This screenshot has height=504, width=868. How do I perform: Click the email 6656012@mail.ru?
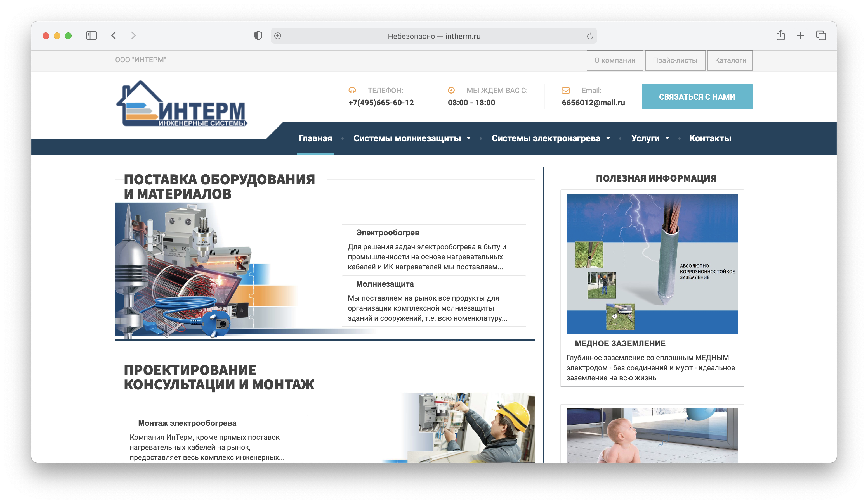pyautogui.click(x=593, y=103)
